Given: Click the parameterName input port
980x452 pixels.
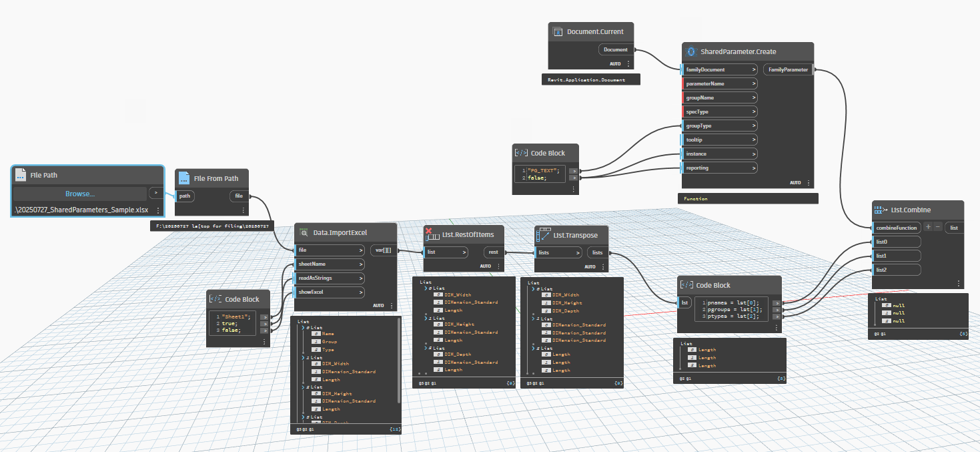Looking at the screenshot, I should [x=720, y=83].
